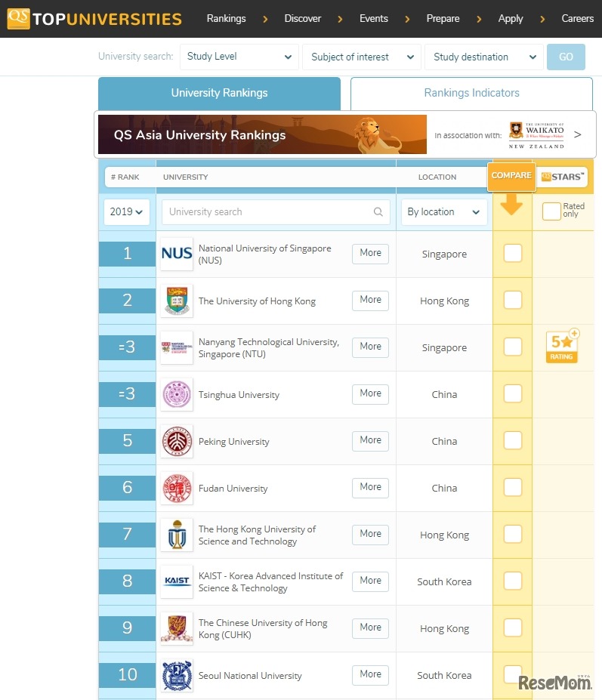Click More for Fudan University
This screenshot has height=700, width=602.
370,488
